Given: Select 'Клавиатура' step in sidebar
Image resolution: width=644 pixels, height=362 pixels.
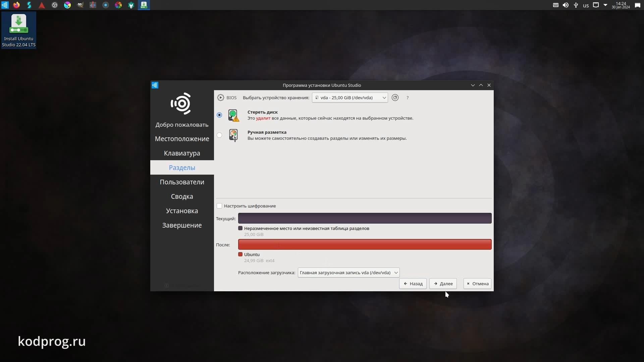Looking at the screenshot, I should pos(182,153).
